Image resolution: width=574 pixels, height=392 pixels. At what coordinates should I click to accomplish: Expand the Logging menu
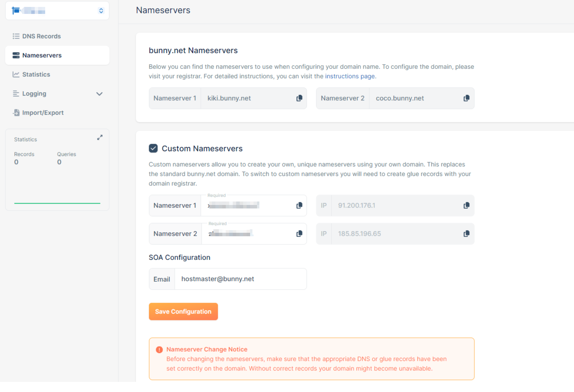pyautogui.click(x=57, y=94)
